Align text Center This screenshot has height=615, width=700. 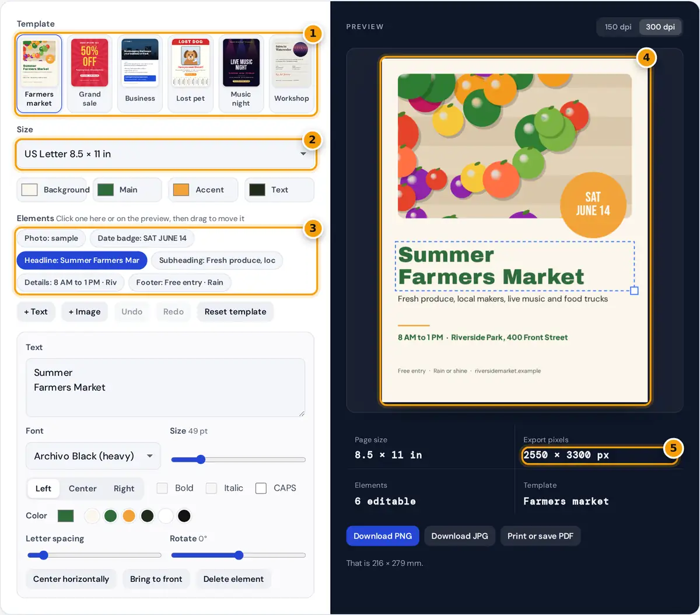coord(83,488)
